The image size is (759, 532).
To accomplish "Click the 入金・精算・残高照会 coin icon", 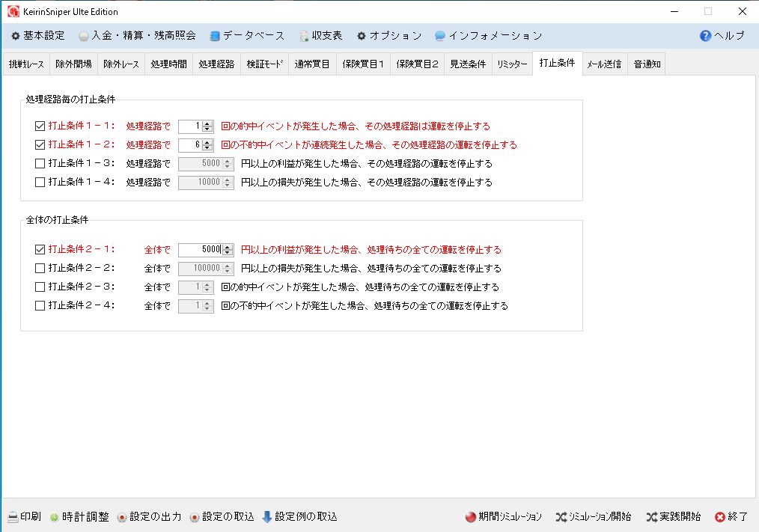I will [84, 36].
